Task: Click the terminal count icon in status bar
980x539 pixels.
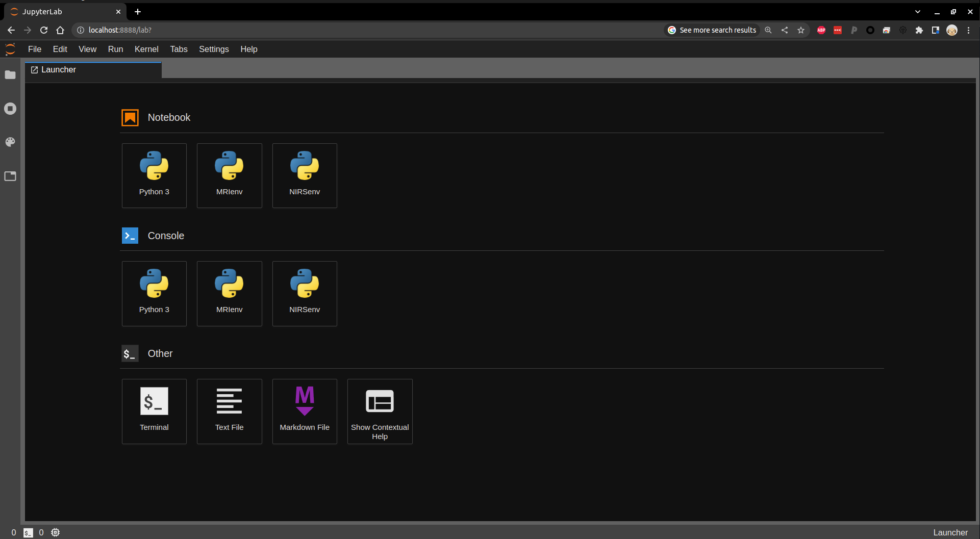Action: (28, 532)
